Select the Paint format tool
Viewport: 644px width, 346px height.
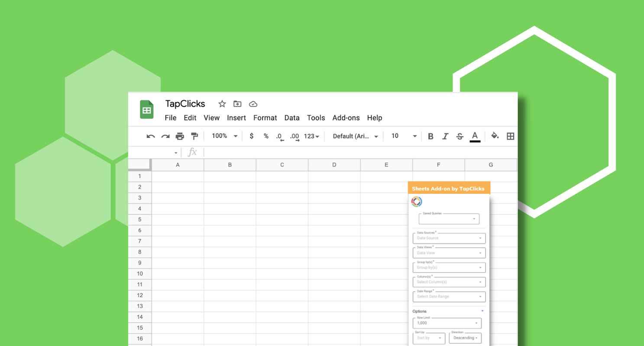tap(194, 136)
